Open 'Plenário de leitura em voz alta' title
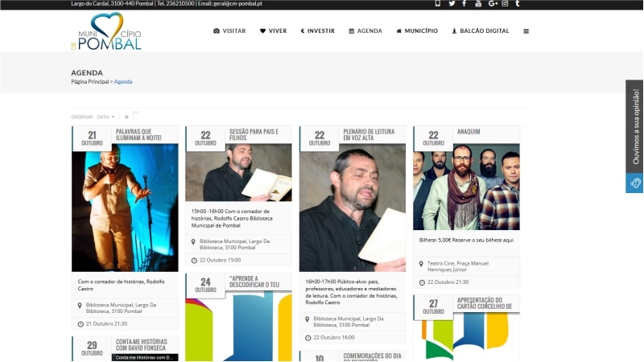Screen dimensions: 644x362 369,134
